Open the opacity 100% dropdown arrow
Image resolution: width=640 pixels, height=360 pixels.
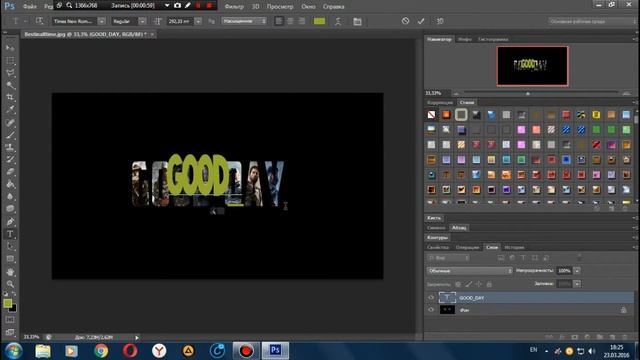point(577,271)
